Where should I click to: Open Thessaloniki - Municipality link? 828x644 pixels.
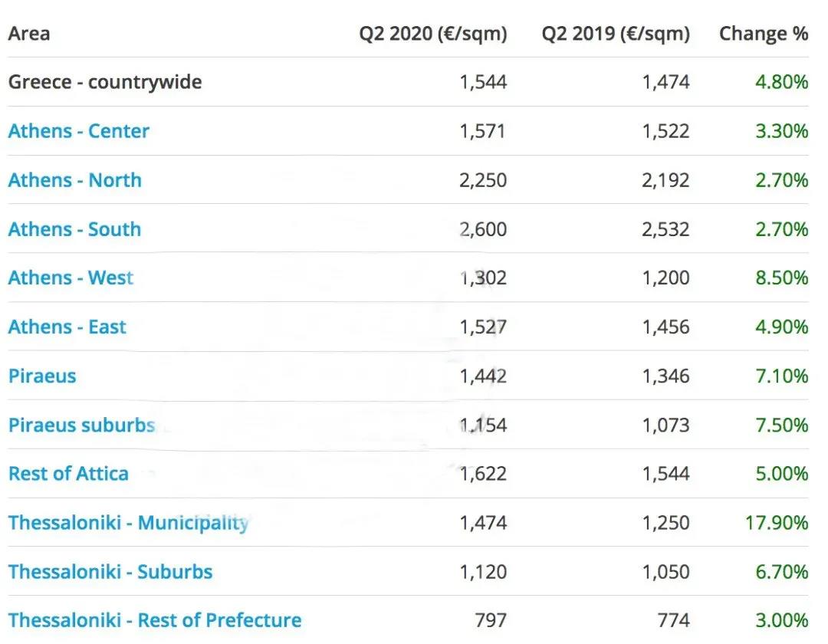128,523
